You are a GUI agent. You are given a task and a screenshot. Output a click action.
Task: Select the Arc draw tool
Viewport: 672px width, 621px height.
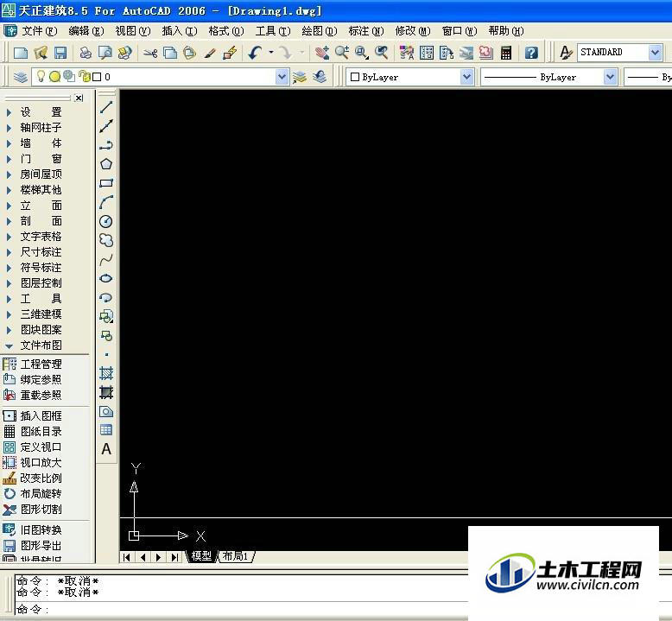point(106,202)
